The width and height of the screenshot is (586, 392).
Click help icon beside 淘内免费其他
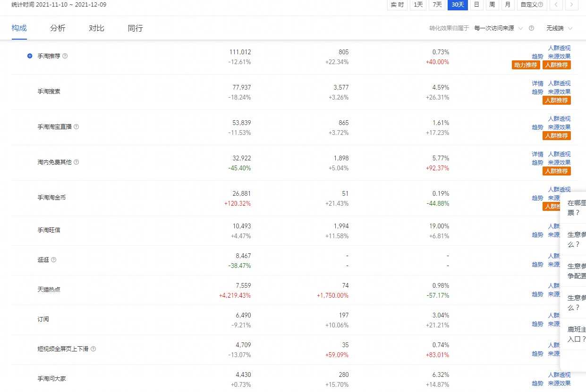tap(76, 162)
